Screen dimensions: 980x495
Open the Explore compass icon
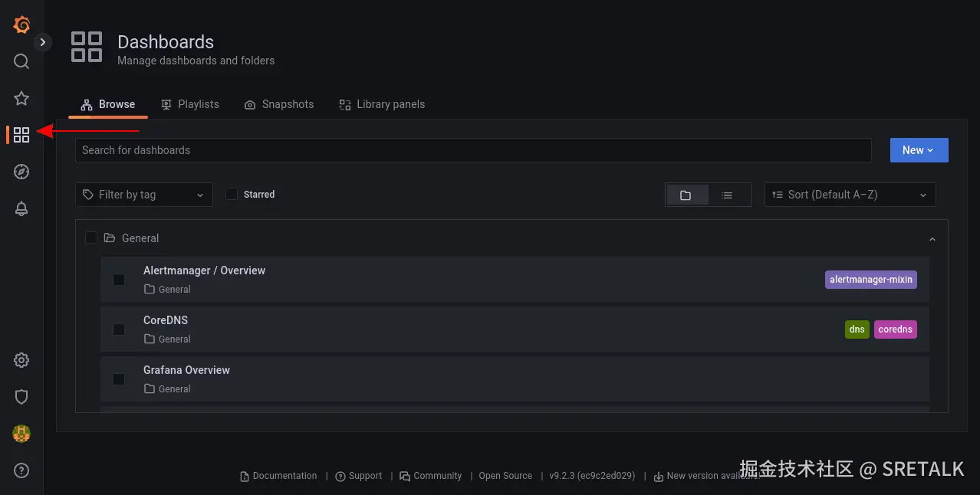click(21, 172)
